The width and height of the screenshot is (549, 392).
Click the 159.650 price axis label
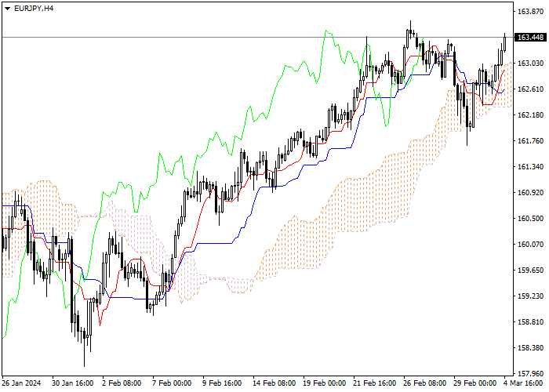tap(530, 270)
